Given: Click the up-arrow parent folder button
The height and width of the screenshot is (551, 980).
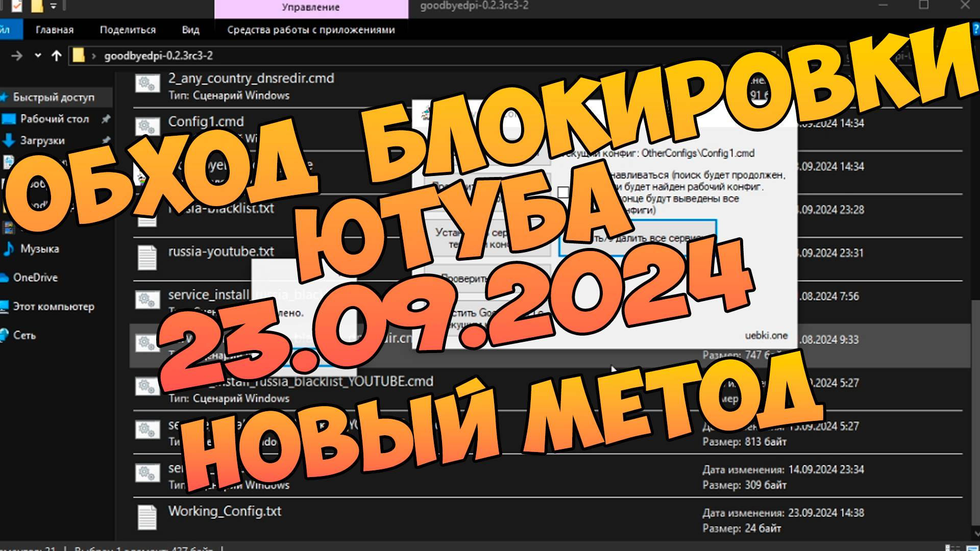Looking at the screenshot, I should point(56,56).
